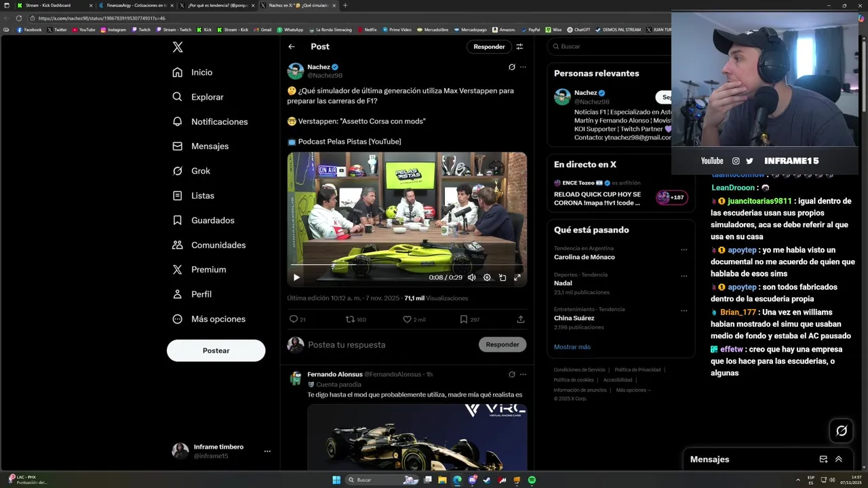This screenshot has height=488, width=868.
Task: Compose new message in Mensajes drawer
Action: tap(823, 460)
